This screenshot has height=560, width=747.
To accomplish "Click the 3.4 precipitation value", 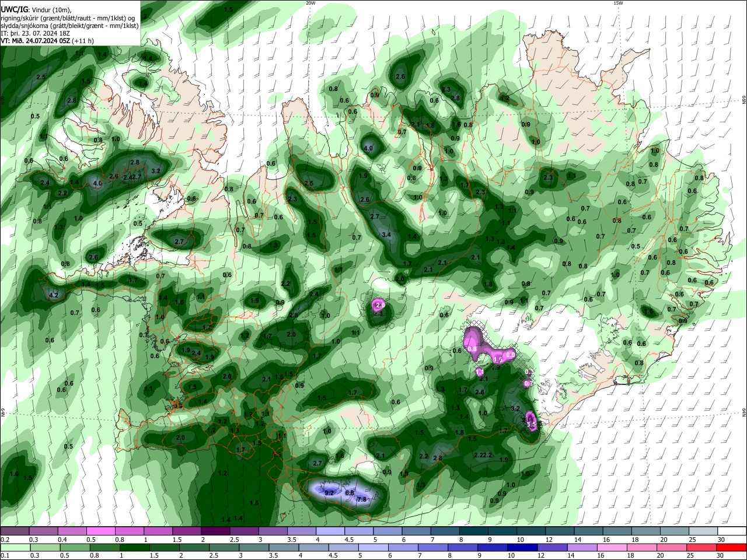I will pyautogui.click(x=386, y=235).
